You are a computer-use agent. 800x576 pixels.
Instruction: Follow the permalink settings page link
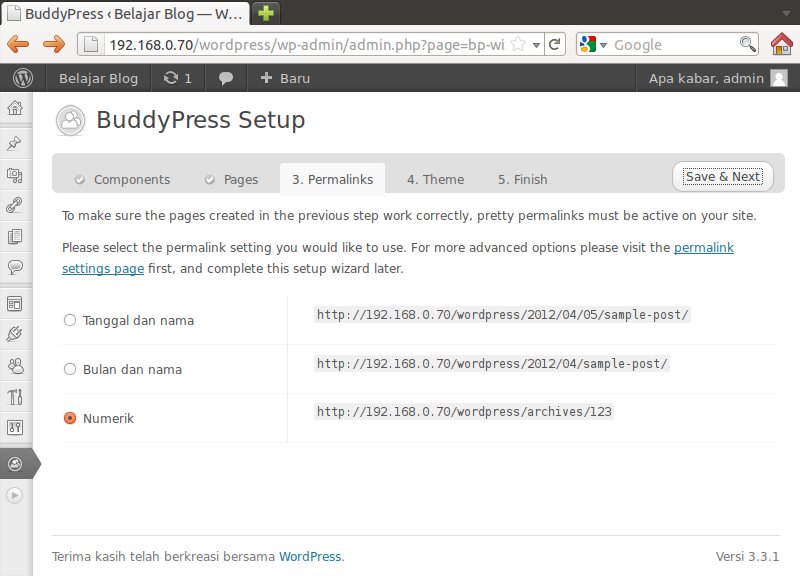tap(398, 258)
